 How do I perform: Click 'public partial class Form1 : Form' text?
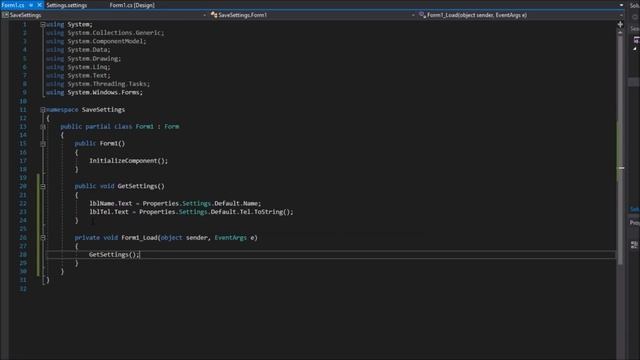pos(120,127)
